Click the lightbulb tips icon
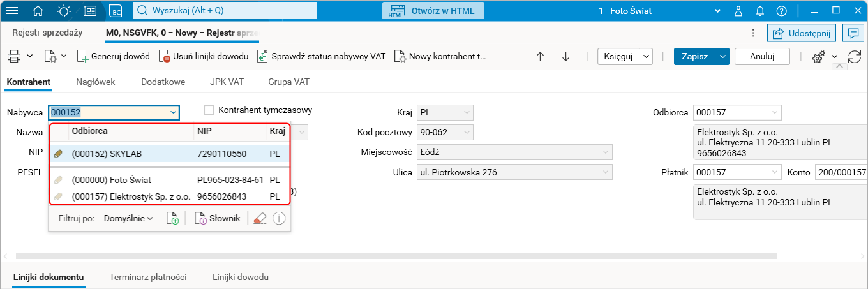 click(x=64, y=10)
